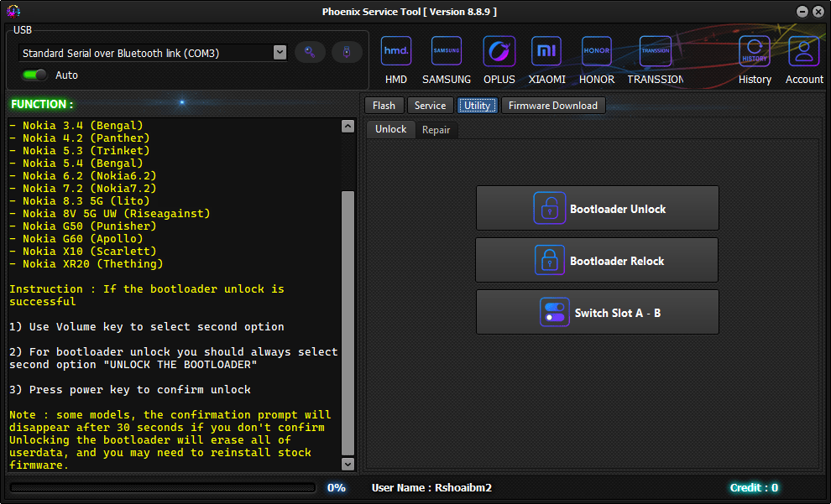
Task: Click the progress bar at the bottom
Action: [x=163, y=487]
